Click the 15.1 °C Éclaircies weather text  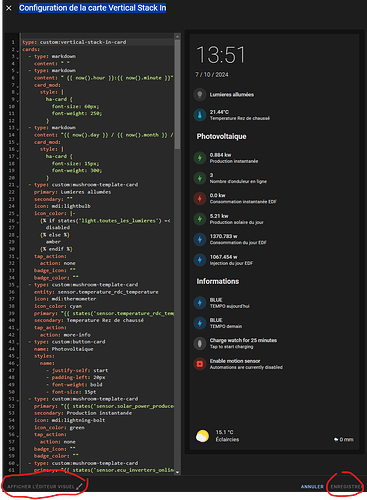[227, 436]
